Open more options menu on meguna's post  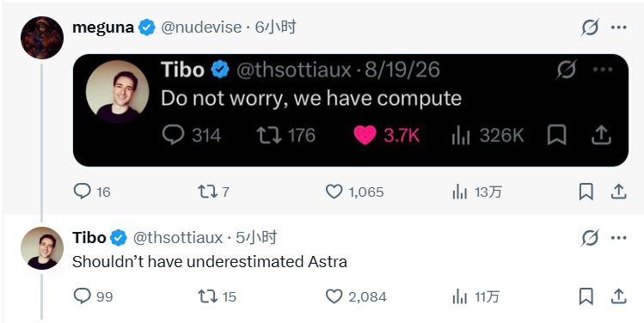click(618, 27)
